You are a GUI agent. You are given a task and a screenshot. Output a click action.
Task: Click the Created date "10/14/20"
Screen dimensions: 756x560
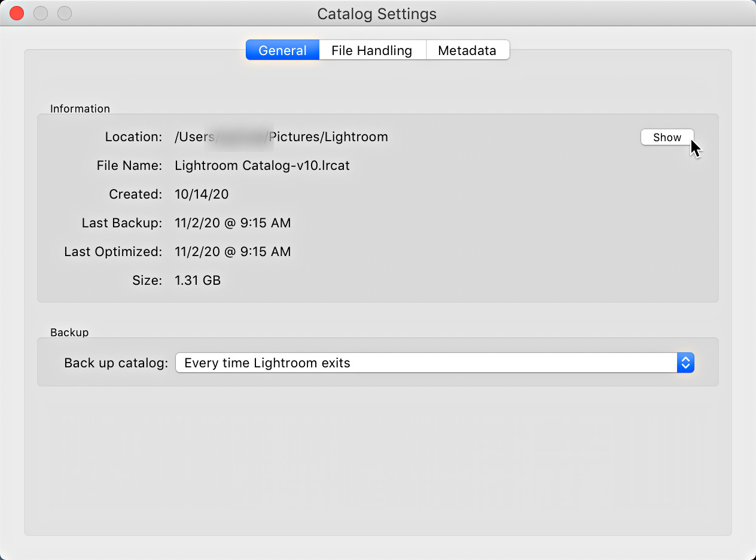[x=202, y=194]
